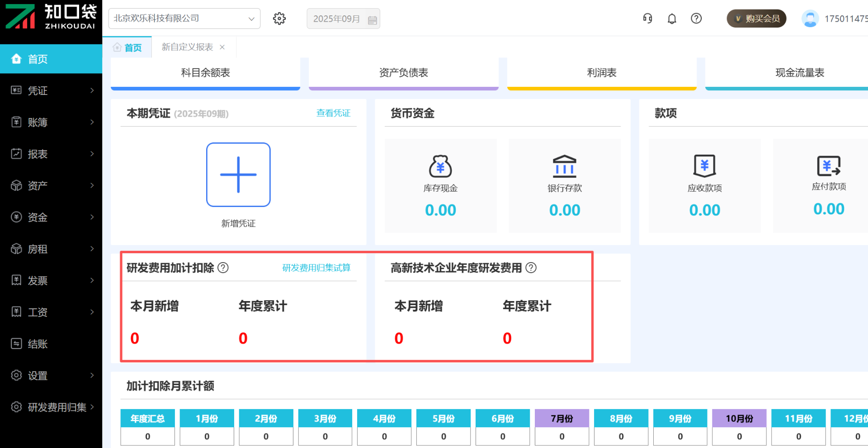This screenshot has width=868, height=448.
Task: Click the accounts payable icon
Action: [x=828, y=166]
